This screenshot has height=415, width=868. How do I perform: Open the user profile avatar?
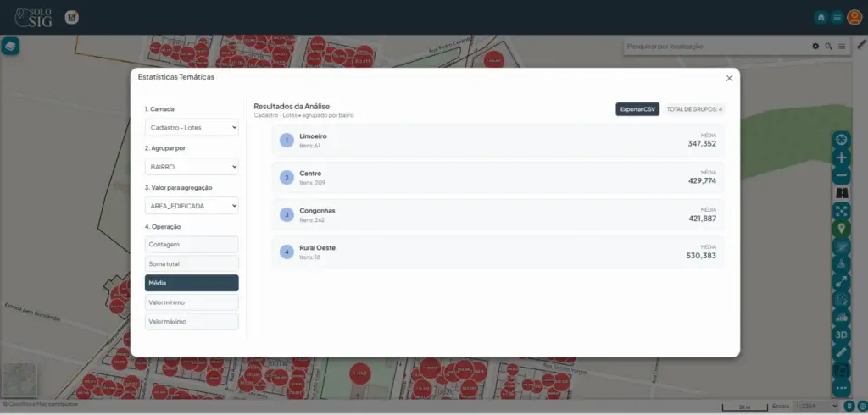[854, 17]
